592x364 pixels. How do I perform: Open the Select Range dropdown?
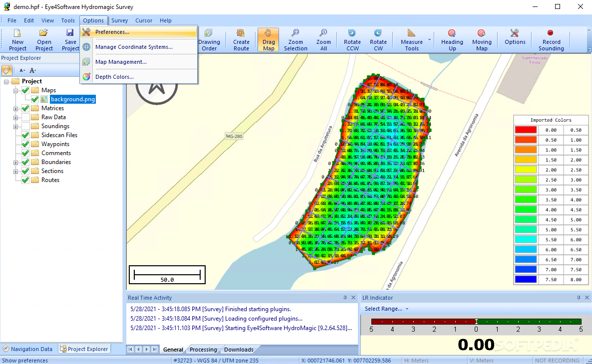tap(387, 309)
